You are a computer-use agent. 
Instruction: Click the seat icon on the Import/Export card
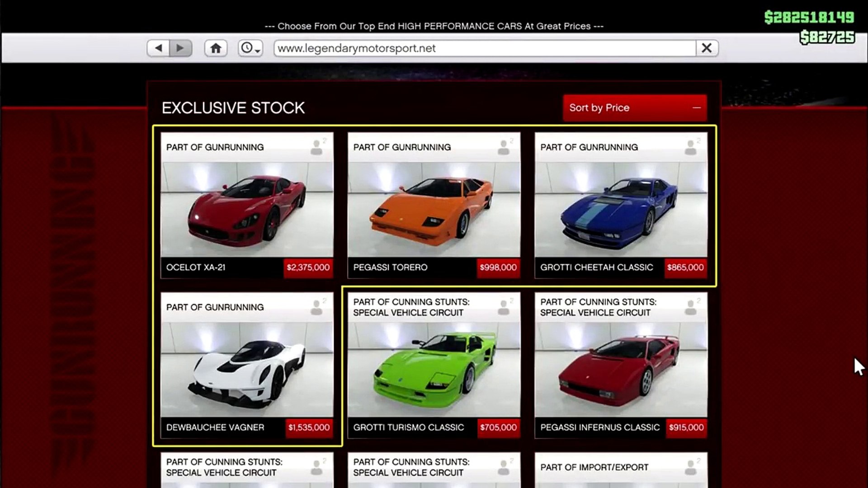point(692,467)
